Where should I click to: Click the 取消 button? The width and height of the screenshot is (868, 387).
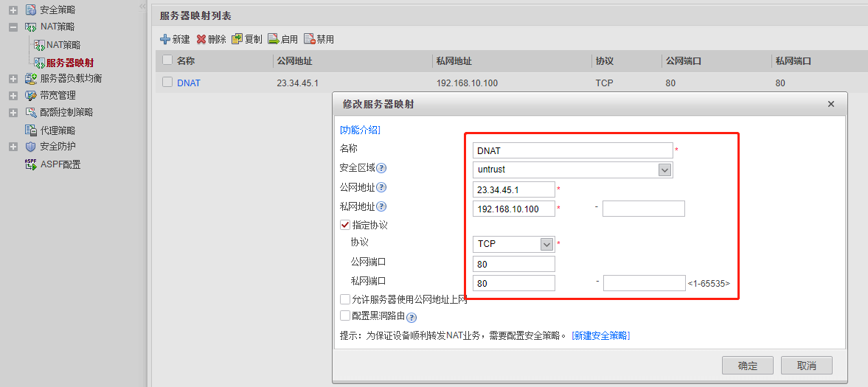point(807,366)
